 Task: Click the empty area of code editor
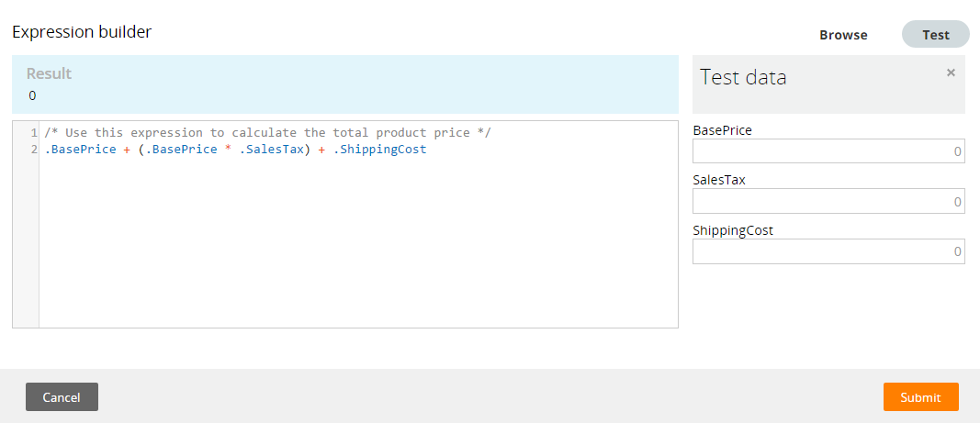pyautogui.click(x=358, y=244)
